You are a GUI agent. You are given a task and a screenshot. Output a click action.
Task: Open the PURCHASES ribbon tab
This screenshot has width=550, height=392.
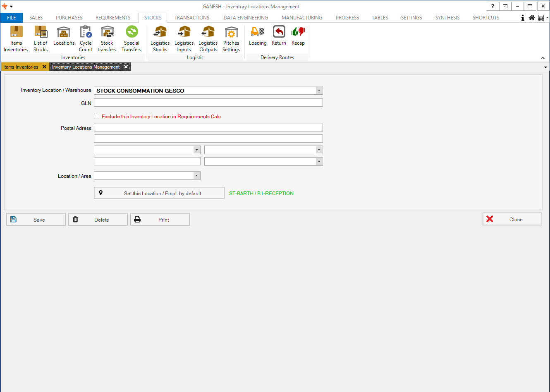69,18
